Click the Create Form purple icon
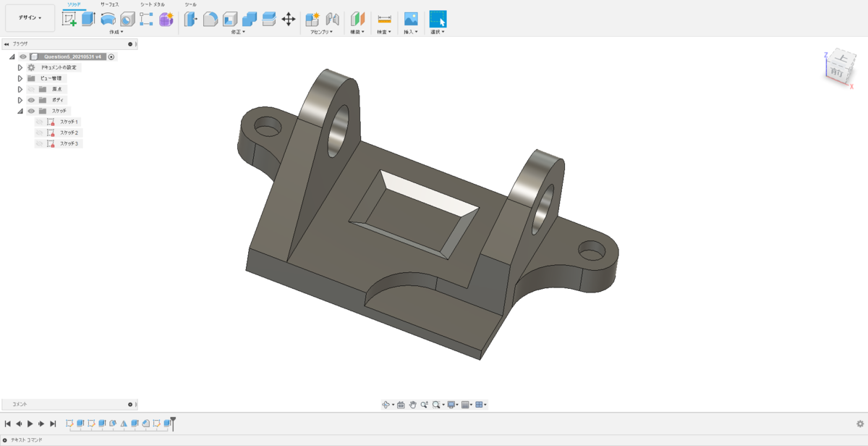This screenshot has height=446, width=868. point(166,20)
